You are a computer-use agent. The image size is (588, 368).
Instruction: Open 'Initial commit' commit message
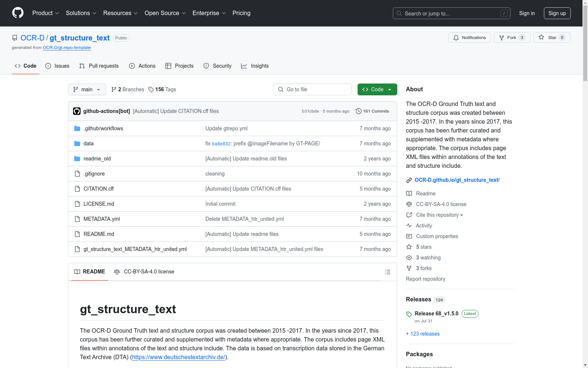[220, 204]
